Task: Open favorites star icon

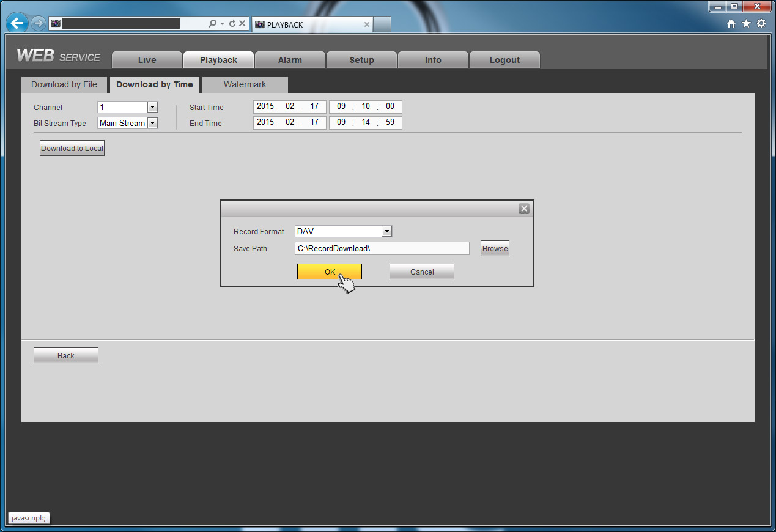Action: pyautogui.click(x=746, y=24)
